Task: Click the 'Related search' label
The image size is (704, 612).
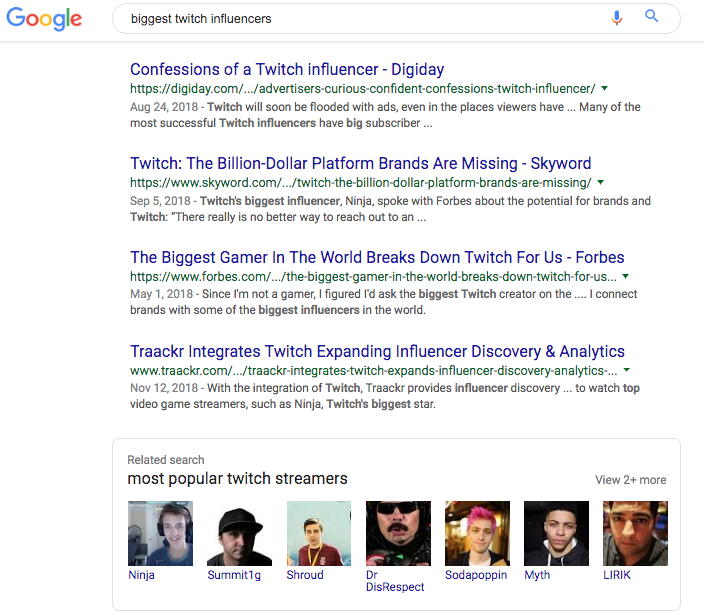Action: [x=166, y=460]
